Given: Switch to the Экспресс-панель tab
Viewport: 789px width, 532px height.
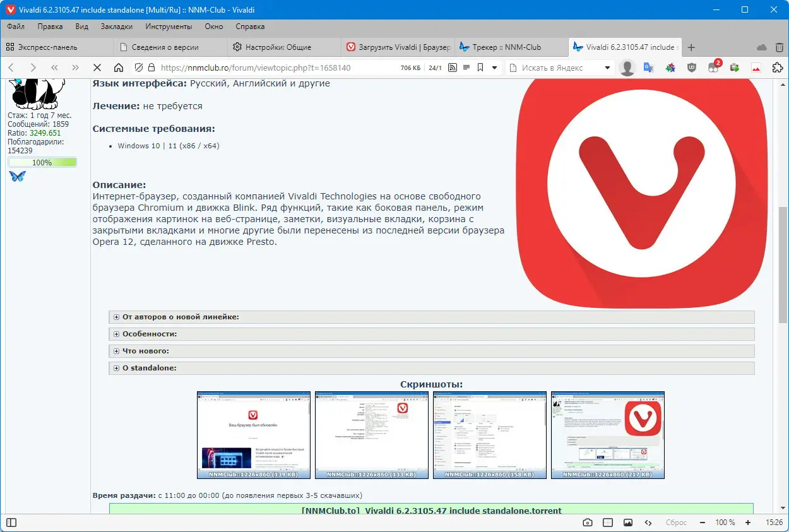Looking at the screenshot, I should pyautogui.click(x=57, y=47).
